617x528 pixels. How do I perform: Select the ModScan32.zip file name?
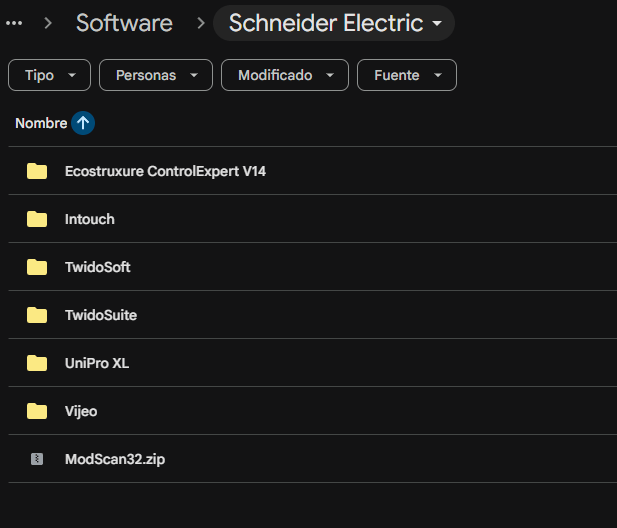coord(115,460)
